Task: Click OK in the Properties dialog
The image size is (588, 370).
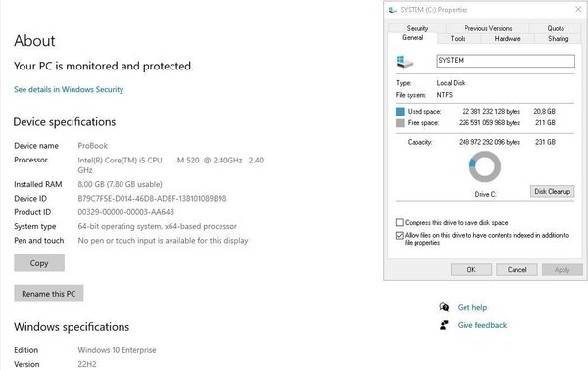Action: click(x=471, y=269)
